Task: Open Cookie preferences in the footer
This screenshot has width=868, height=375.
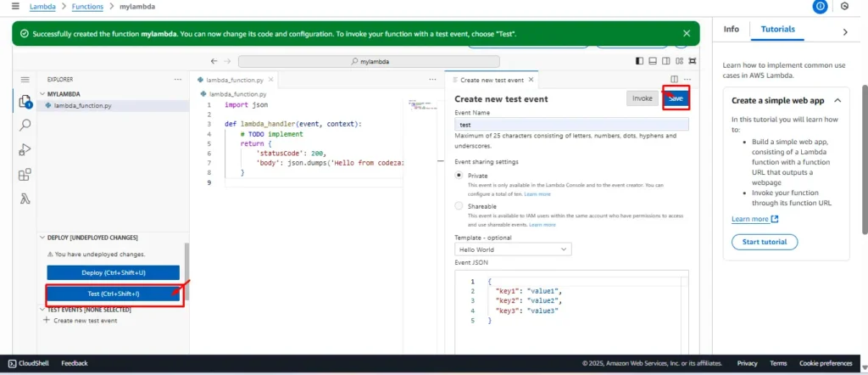Action: [826, 363]
